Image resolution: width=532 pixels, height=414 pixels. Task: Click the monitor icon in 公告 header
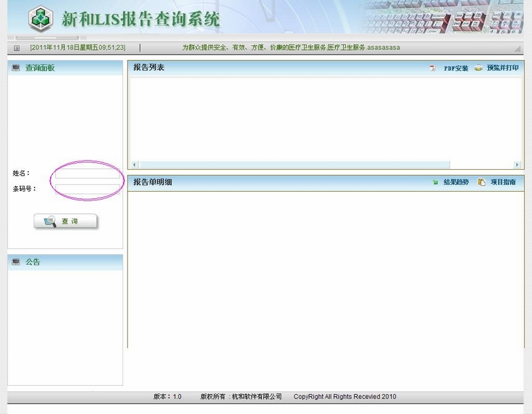[16, 262]
